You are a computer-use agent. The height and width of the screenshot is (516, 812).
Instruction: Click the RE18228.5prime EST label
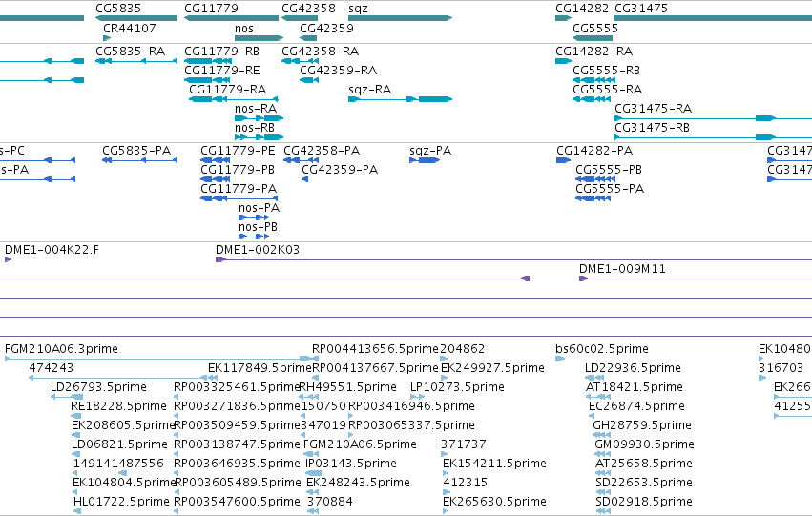[118, 406]
